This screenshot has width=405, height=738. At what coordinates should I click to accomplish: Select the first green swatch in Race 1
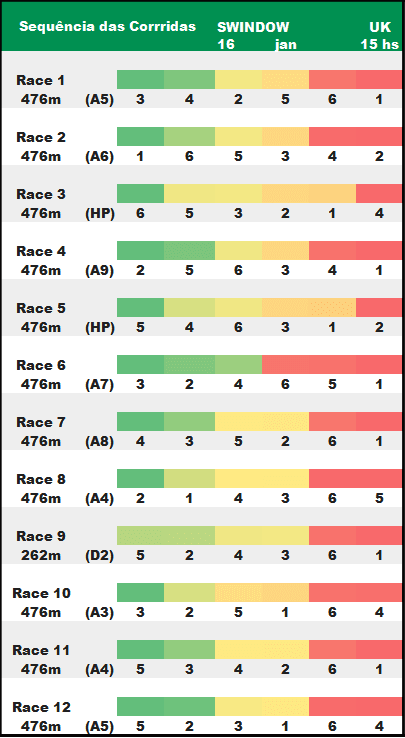[x=140, y=80]
